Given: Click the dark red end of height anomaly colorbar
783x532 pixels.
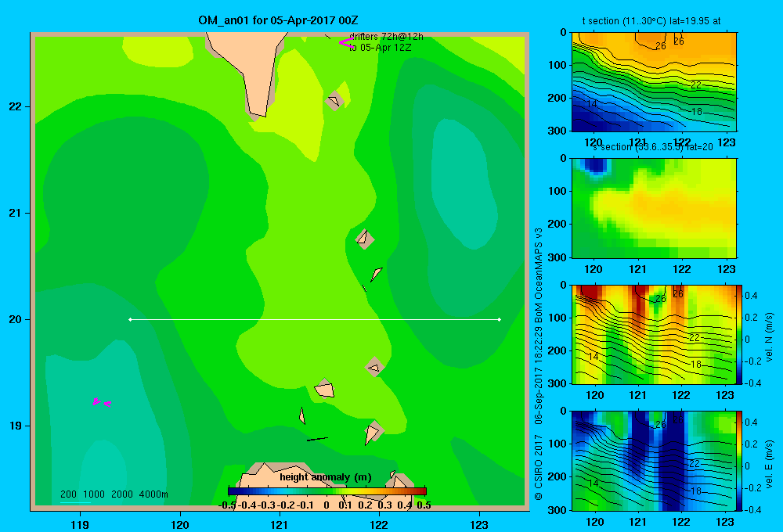Looking at the screenshot, I should [421, 491].
